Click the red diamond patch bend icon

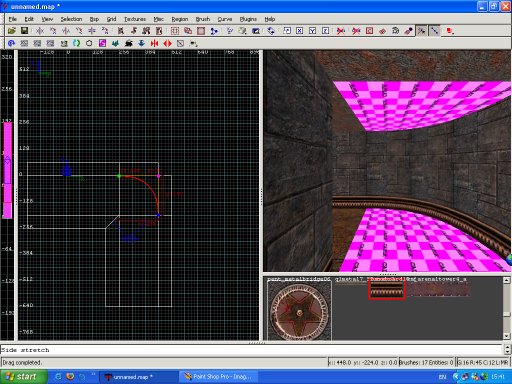pos(382,31)
